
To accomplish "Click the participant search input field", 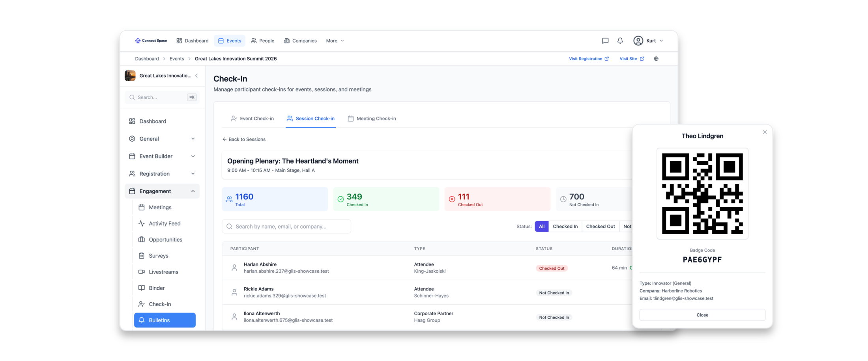I will pyautogui.click(x=286, y=226).
